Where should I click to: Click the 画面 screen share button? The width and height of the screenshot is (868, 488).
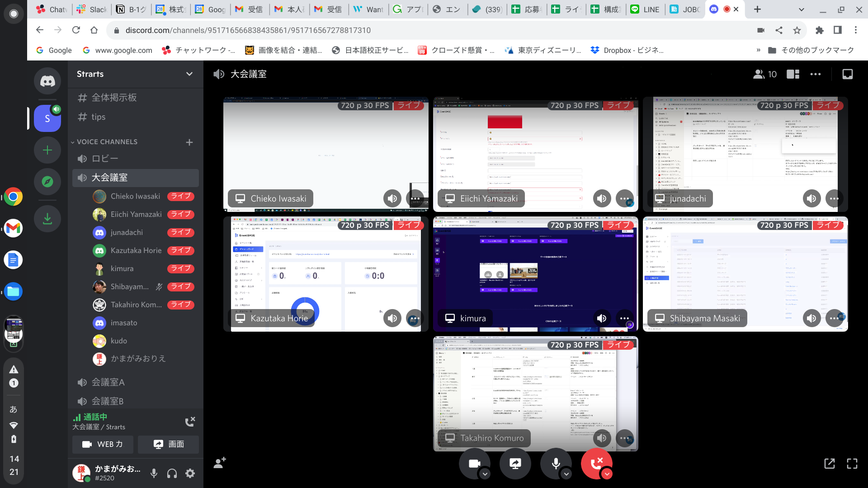[x=168, y=444]
